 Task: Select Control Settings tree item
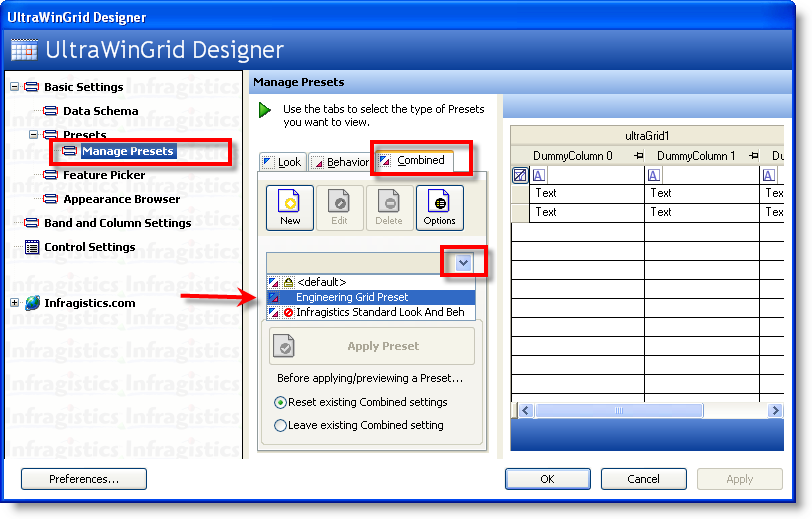[x=90, y=247]
